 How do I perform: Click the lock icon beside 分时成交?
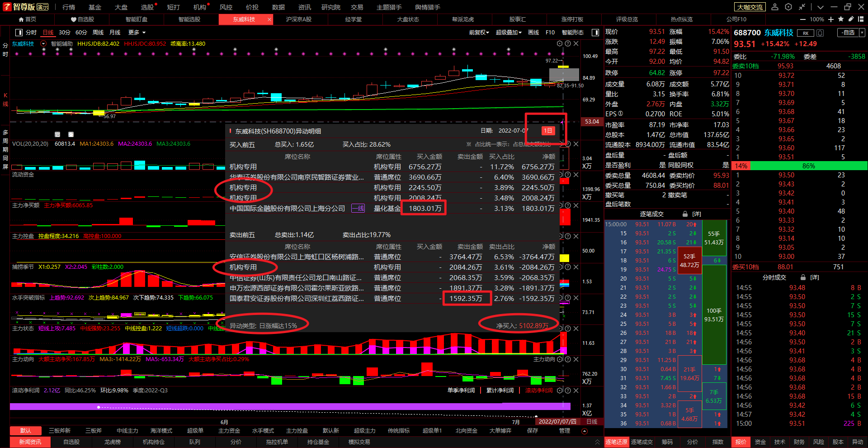tap(803, 277)
